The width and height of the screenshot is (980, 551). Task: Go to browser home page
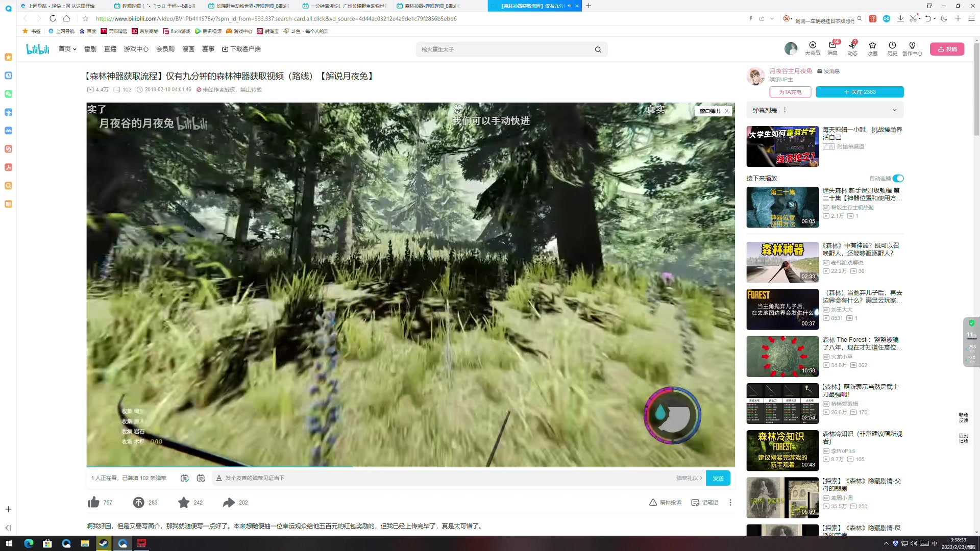[x=66, y=18]
